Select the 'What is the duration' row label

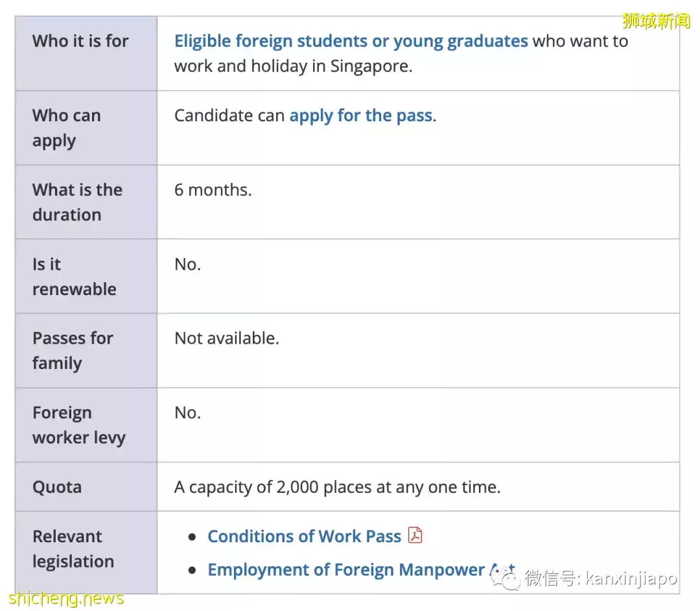pyautogui.click(x=77, y=202)
